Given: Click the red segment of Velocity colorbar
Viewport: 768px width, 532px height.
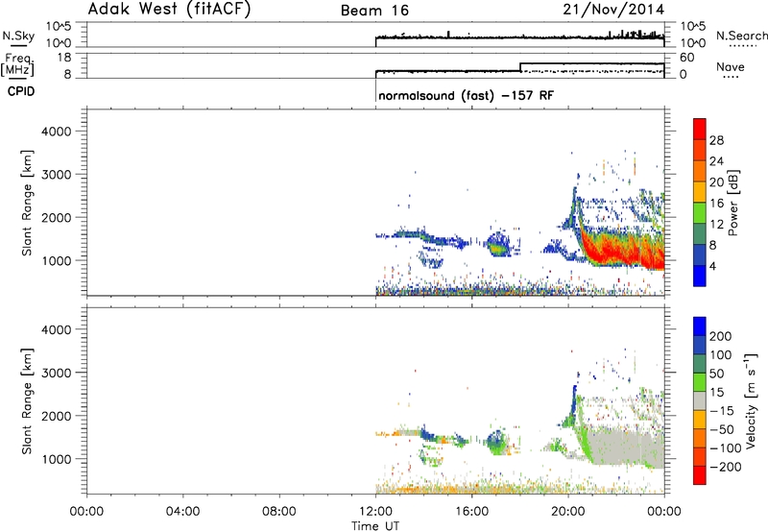Looking at the screenshot, I should [700, 475].
